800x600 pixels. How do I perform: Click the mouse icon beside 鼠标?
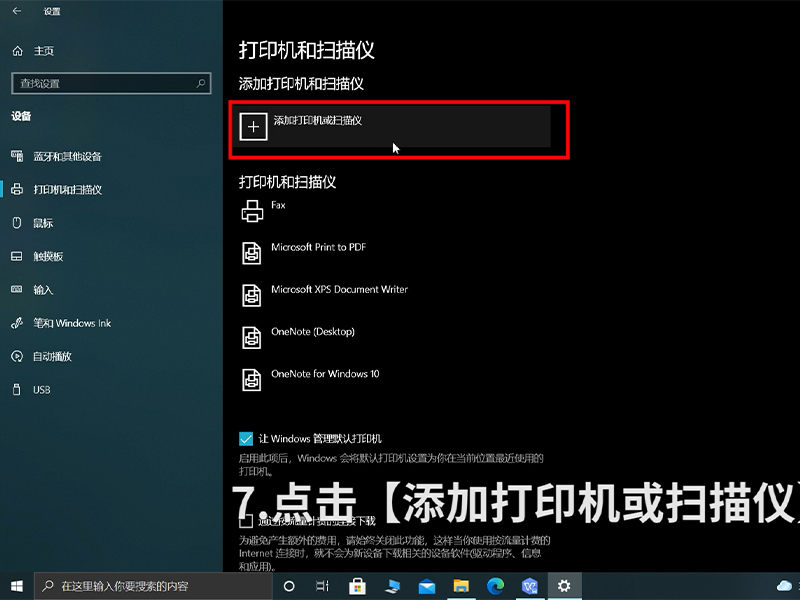[17, 222]
